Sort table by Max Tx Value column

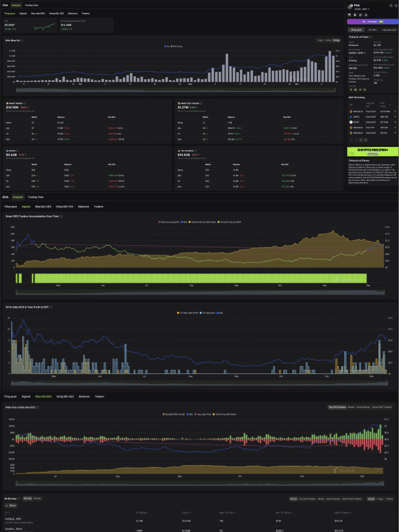342,513
